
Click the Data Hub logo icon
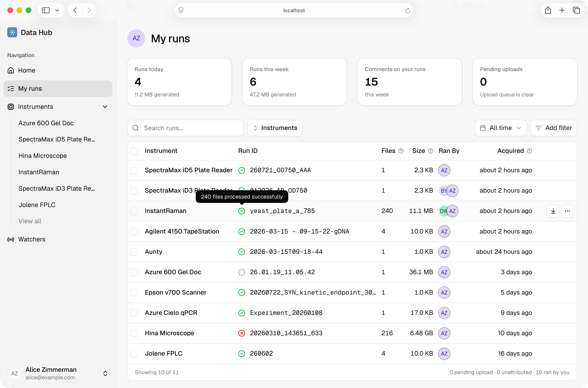pyautogui.click(x=12, y=32)
